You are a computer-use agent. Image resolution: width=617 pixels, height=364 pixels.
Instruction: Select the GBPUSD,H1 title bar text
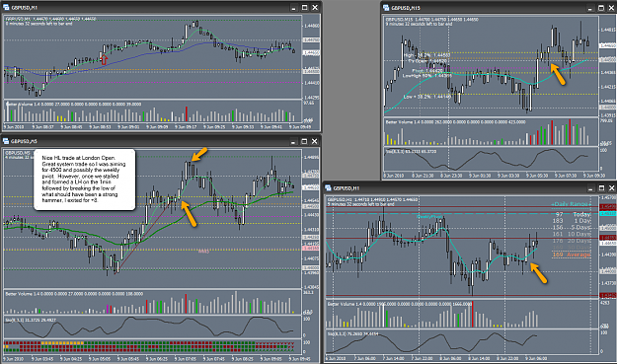click(x=347, y=187)
